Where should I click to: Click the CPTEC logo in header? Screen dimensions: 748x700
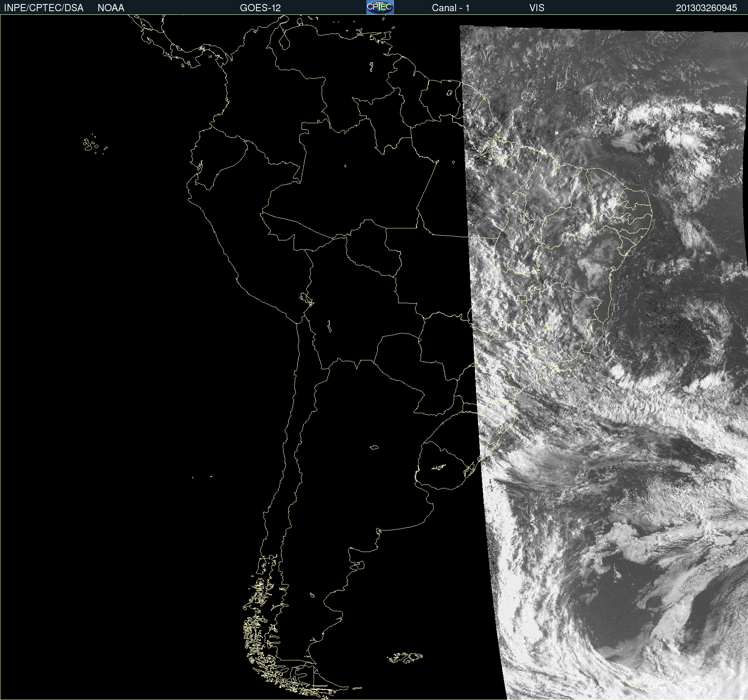[x=380, y=7]
